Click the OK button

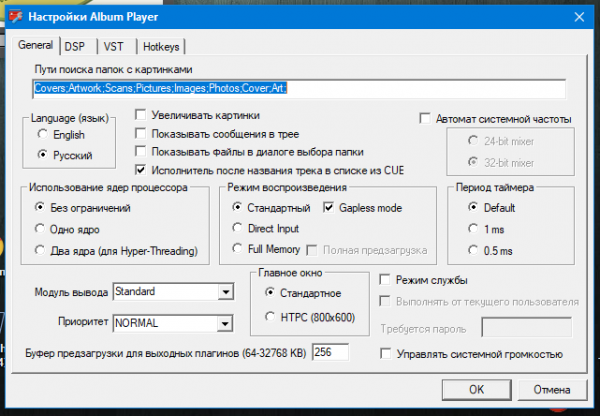click(477, 390)
